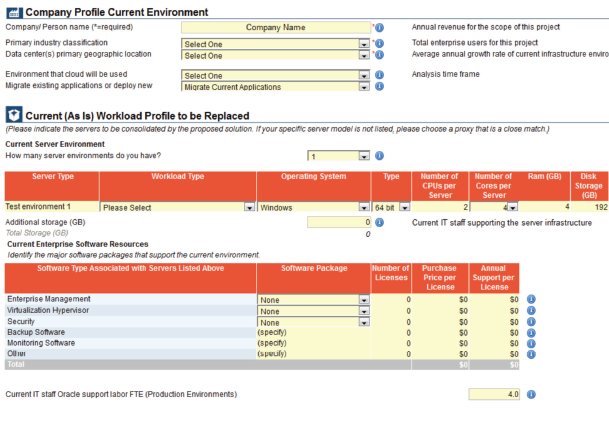Screen dimensions: 609x421
Task: Click the Ram (GB) value field
Action: point(545,207)
